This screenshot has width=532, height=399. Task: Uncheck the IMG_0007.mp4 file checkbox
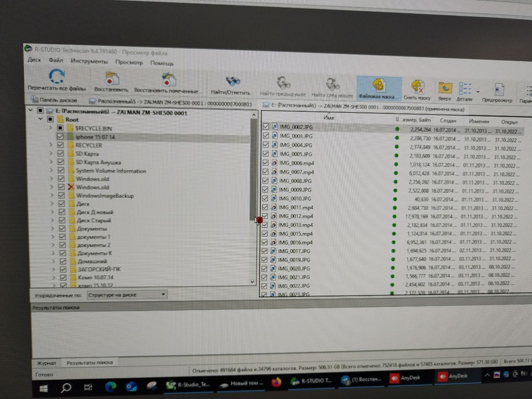pyautogui.click(x=266, y=172)
